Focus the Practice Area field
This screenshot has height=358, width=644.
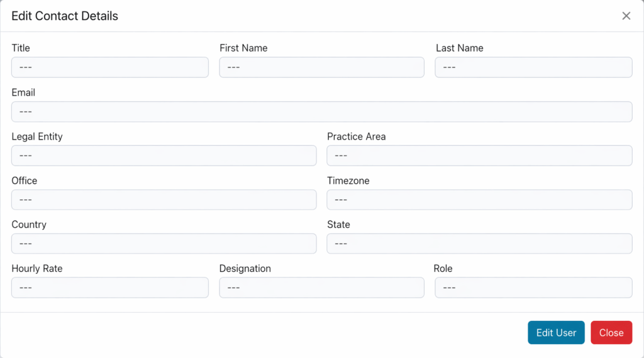(479, 155)
